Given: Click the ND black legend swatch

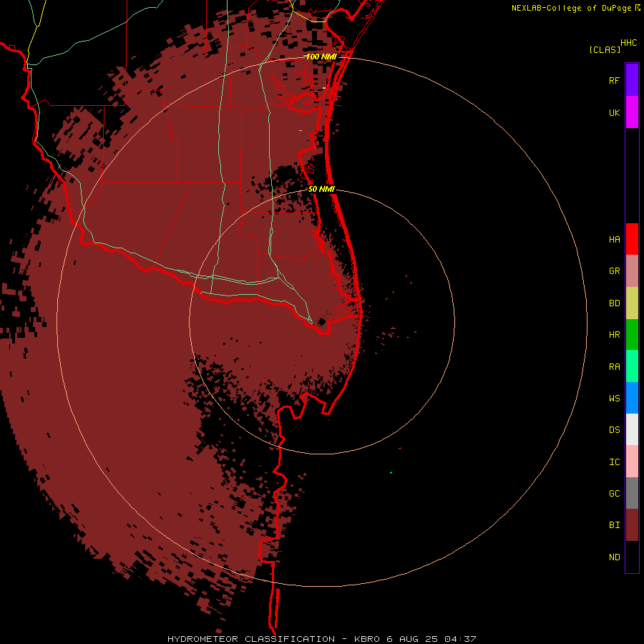Looking at the screenshot, I should pos(632,557).
